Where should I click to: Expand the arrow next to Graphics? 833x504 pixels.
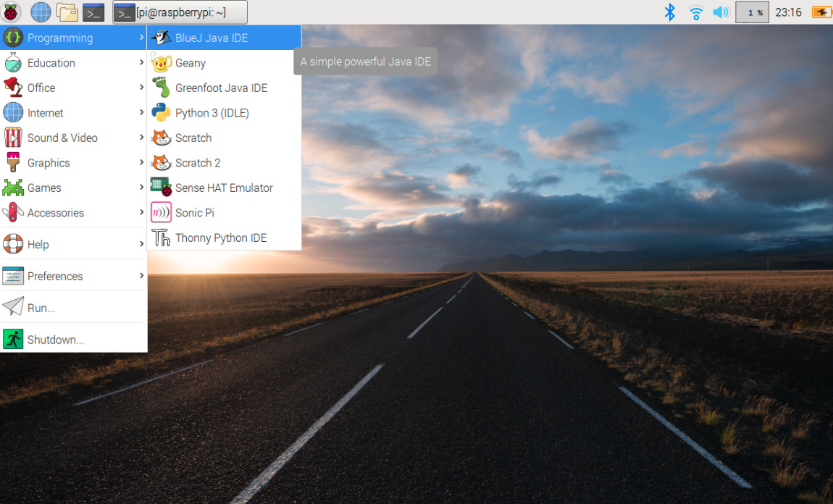coord(141,162)
